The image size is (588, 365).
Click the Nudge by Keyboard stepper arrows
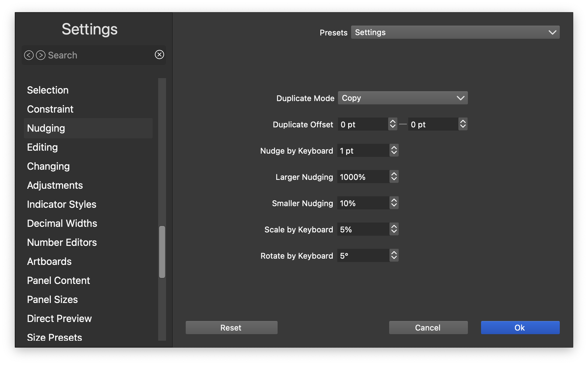394,150
